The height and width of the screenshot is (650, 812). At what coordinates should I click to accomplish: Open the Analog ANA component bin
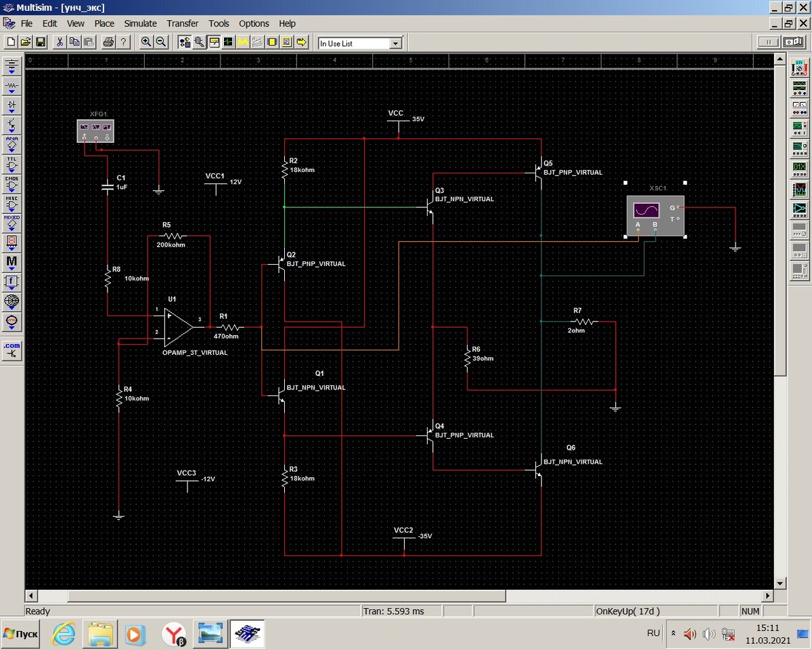(x=12, y=145)
